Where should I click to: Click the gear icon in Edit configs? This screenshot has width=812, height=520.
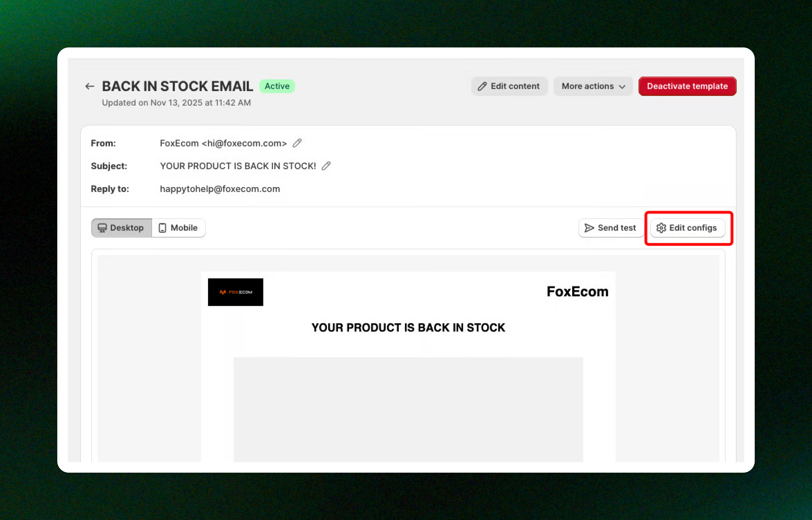point(661,228)
